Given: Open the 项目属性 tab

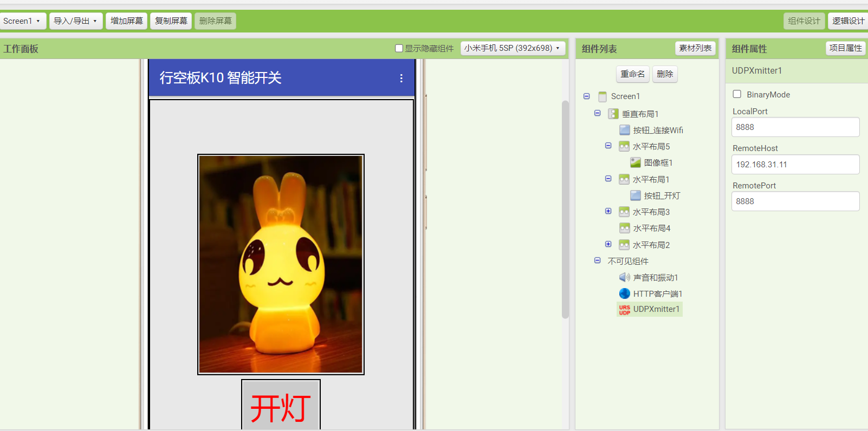Looking at the screenshot, I should (845, 48).
